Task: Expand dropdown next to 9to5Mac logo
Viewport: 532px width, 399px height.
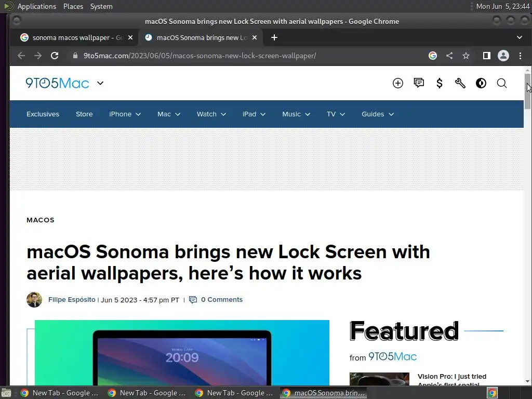Action: [100, 83]
